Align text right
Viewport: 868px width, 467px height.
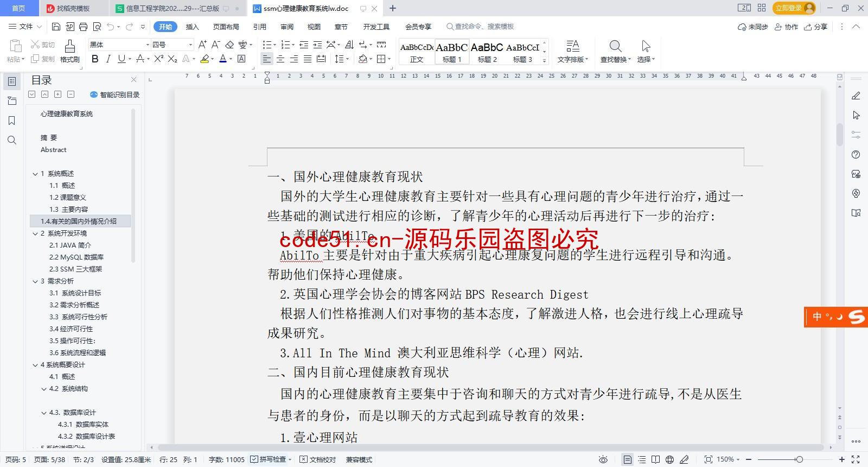(294, 59)
